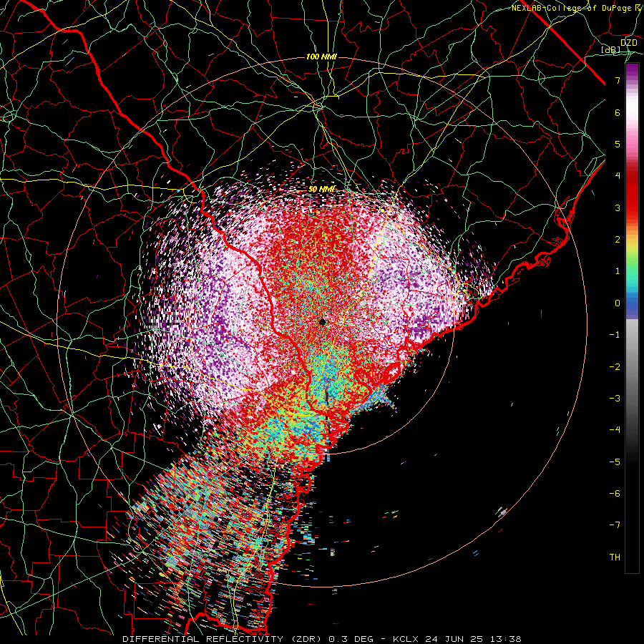This screenshot has height=644, width=644.
Task: Click the "1" value on the ZDR scale
Action: [x=618, y=271]
